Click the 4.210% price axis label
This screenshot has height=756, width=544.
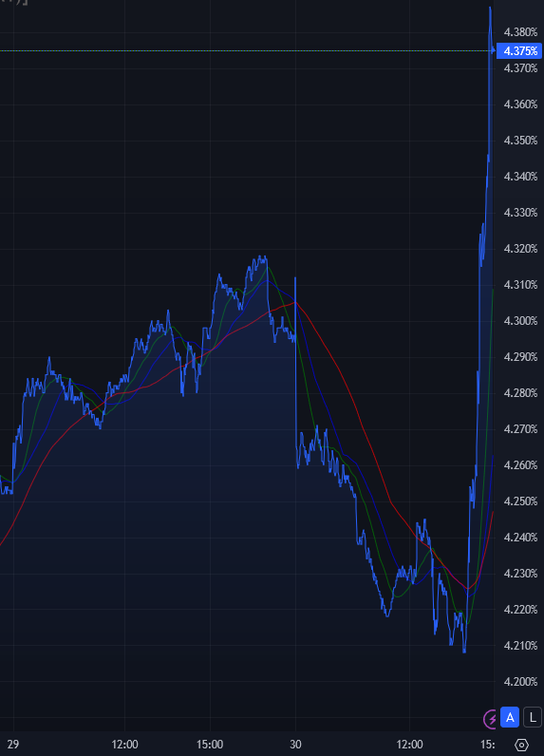click(x=520, y=646)
